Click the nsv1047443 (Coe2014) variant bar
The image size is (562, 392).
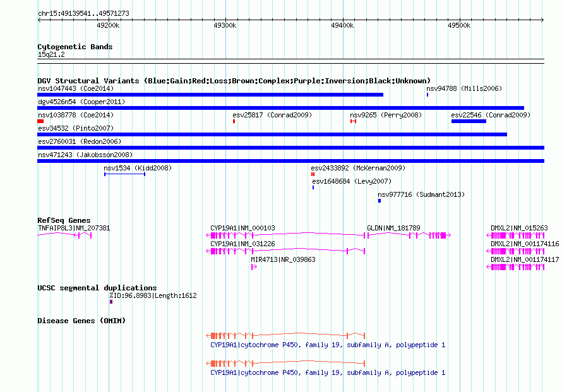210,95
